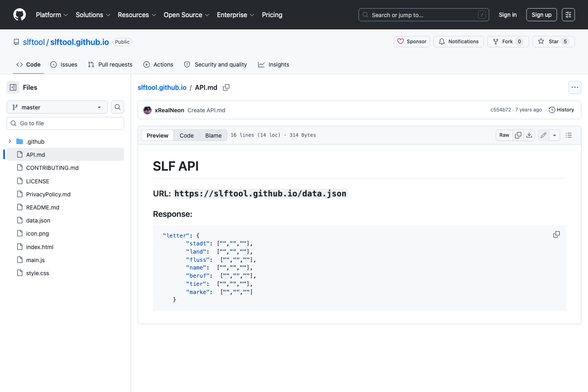
Task: Open the symbols outline panel
Action: (569, 135)
